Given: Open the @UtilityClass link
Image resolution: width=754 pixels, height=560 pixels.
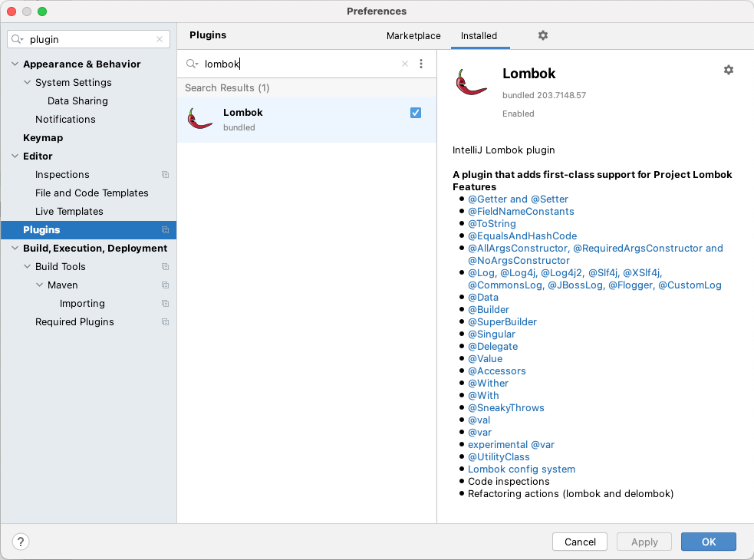Looking at the screenshot, I should pos(499,456).
